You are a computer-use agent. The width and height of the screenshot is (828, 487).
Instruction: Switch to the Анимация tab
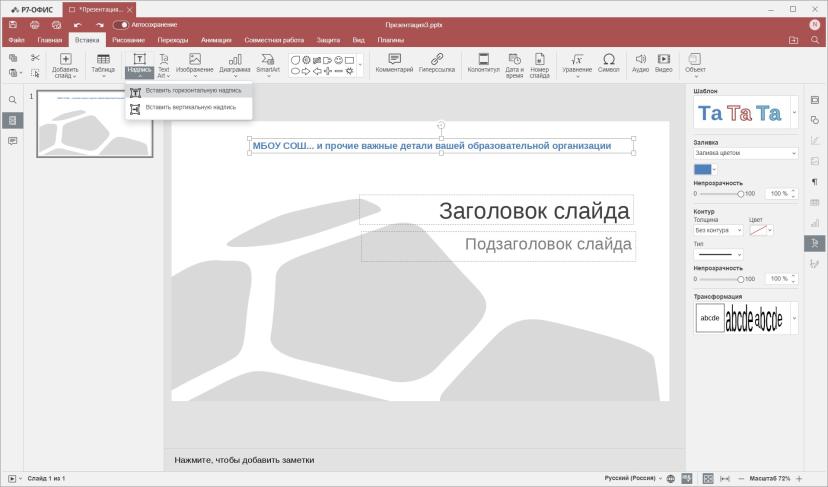point(216,40)
